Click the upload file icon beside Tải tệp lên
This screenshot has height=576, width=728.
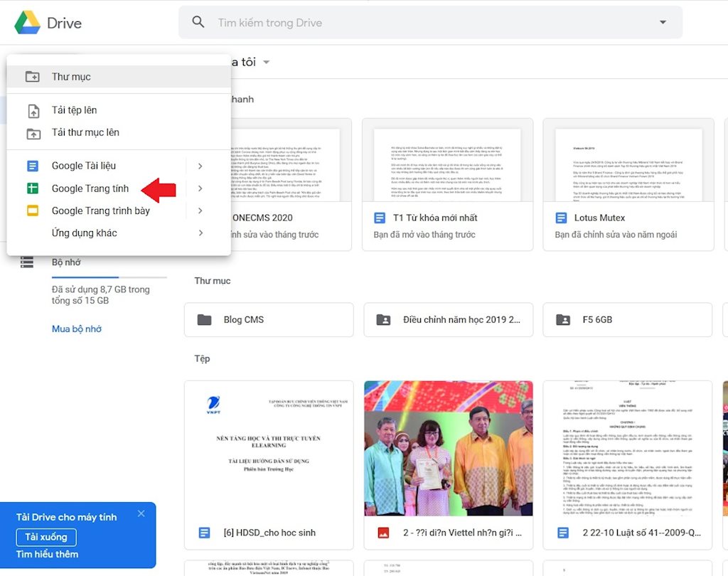click(32, 110)
